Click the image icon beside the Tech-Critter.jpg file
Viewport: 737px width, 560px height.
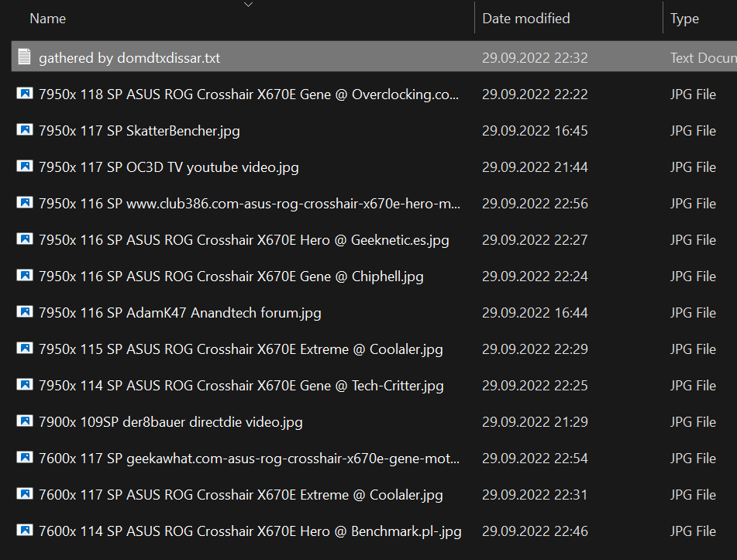click(x=25, y=385)
